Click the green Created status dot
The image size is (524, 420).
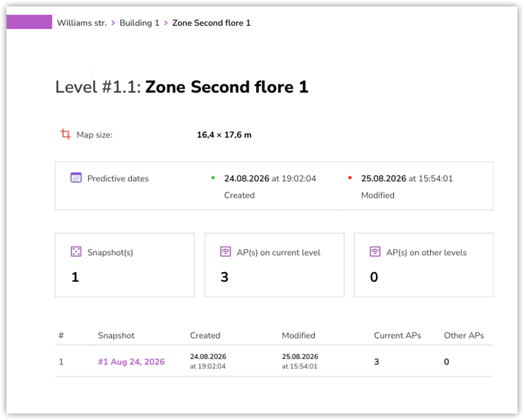pos(213,178)
